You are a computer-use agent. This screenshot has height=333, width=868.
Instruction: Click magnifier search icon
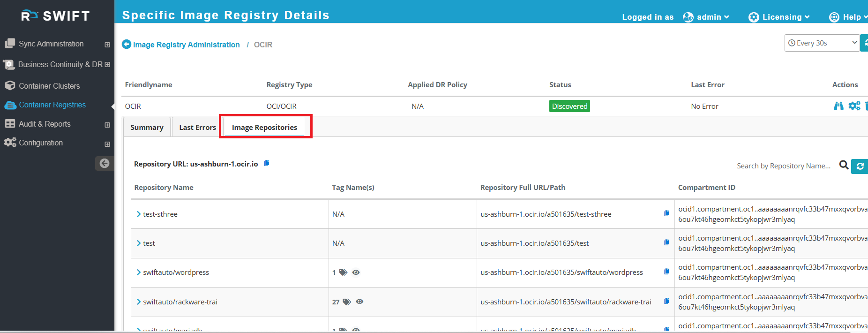(x=844, y=165)
